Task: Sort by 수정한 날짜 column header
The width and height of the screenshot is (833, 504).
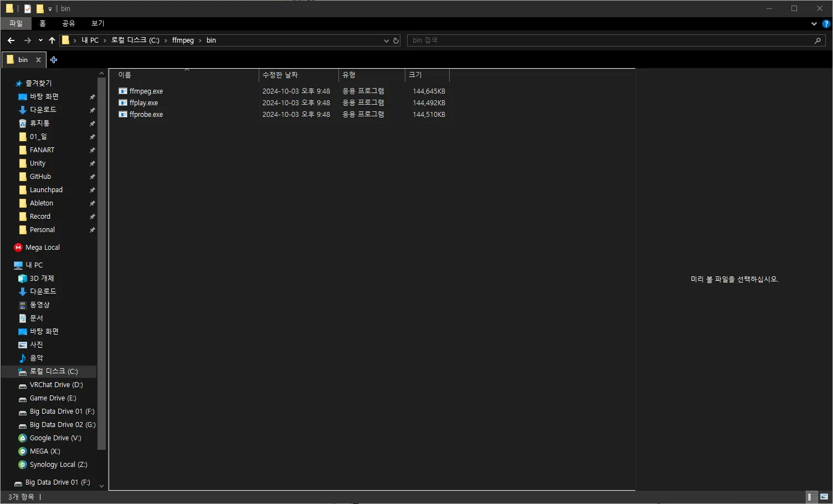Action: coord(299,75)
